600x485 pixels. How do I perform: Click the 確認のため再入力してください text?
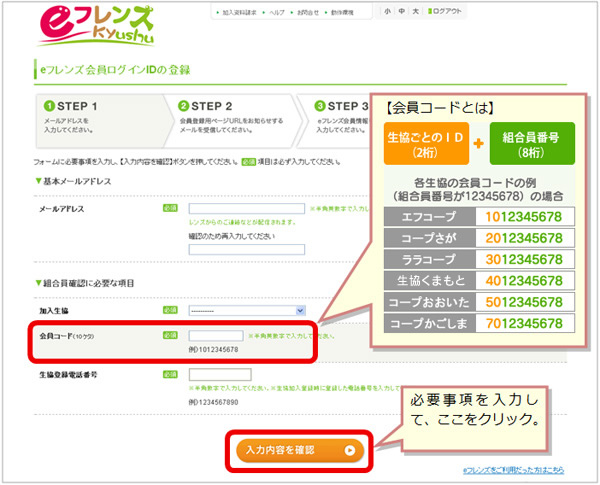[x=232, y=237]
